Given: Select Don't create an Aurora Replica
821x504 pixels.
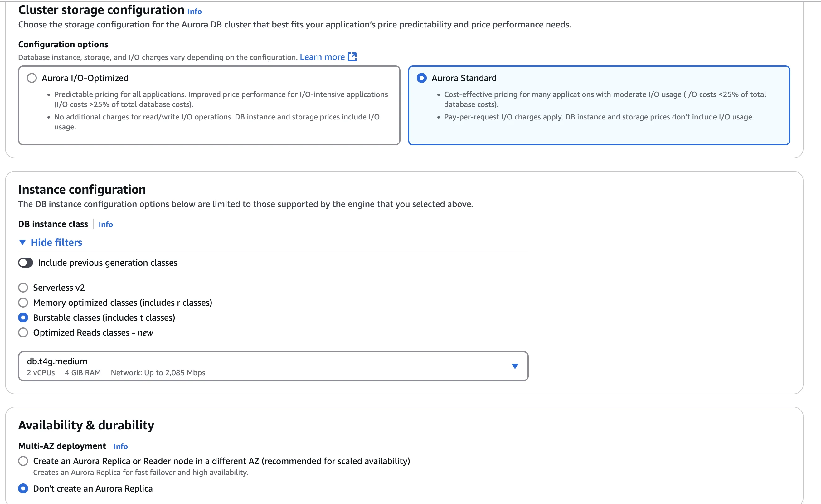Looking at the screenshot, I should 23,488.
